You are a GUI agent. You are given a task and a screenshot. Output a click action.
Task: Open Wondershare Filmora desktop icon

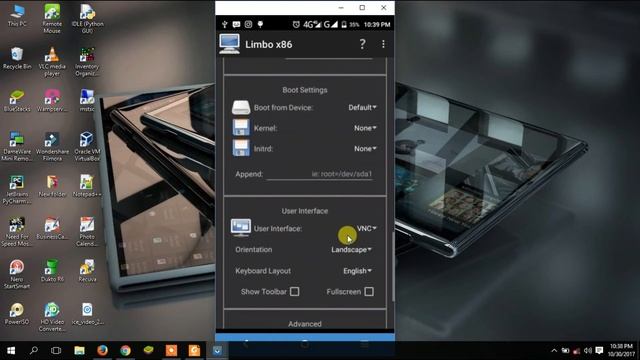[x=52, y=146]
